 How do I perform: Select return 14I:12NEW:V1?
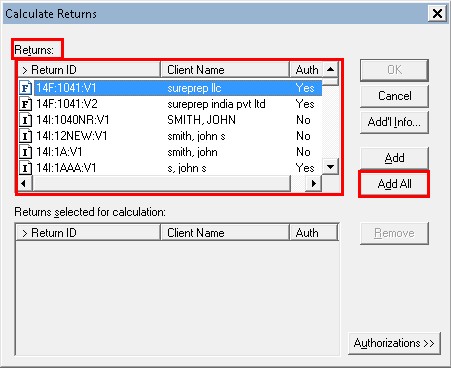click(x=170, y=136)
